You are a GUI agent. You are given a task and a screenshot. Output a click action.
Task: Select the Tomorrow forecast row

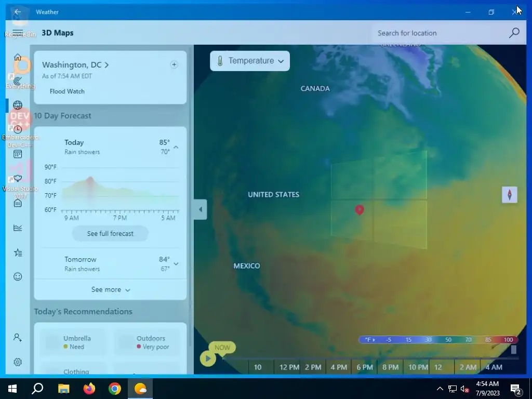pos(110,263)
